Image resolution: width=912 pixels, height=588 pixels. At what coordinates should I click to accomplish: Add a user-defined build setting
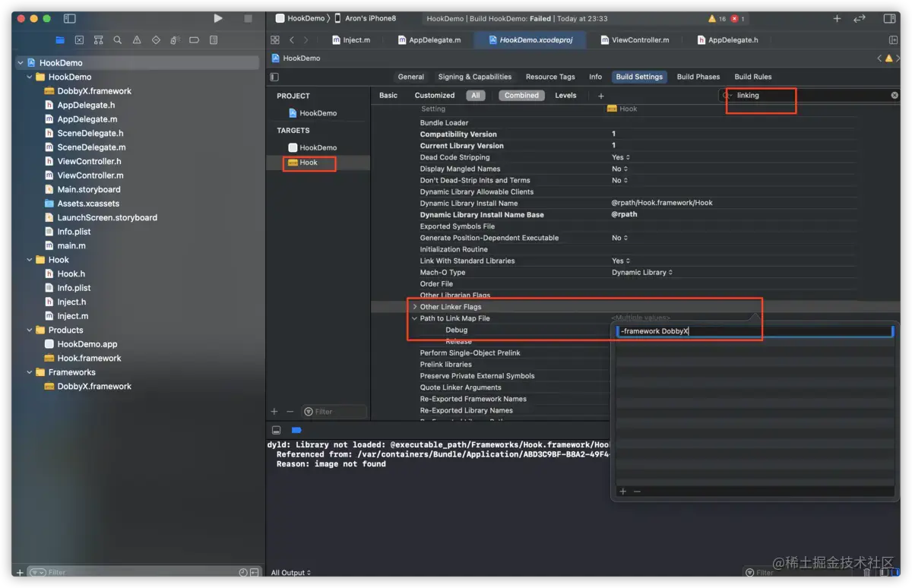click(x=600, y=96)
